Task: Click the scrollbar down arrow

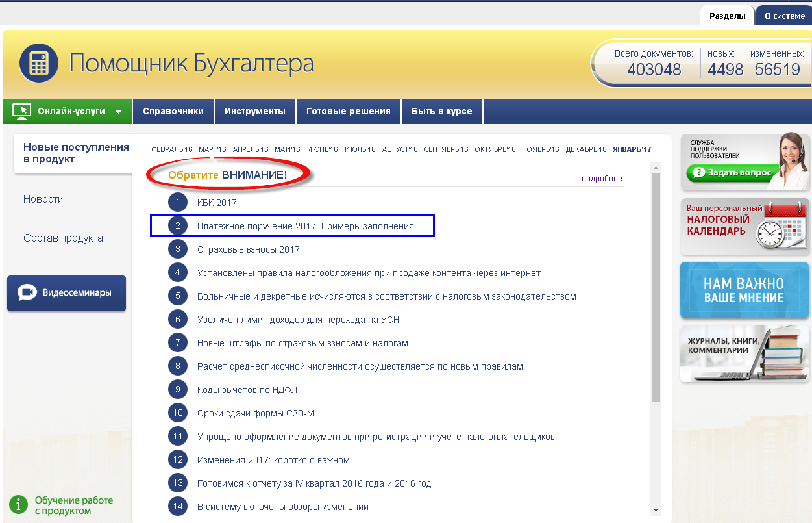Action: point(656,509)
